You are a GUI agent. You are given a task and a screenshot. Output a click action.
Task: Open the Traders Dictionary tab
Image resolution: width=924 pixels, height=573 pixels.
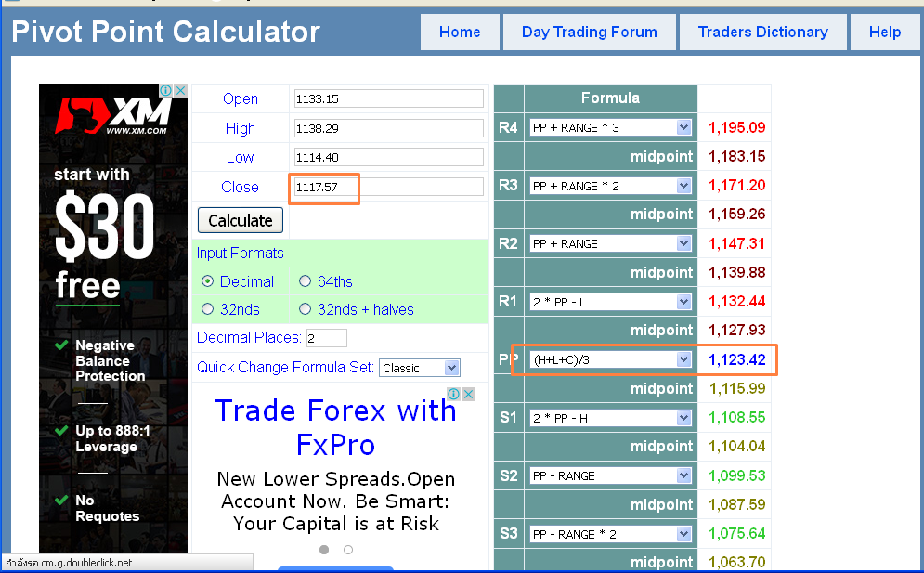[763, 32]
